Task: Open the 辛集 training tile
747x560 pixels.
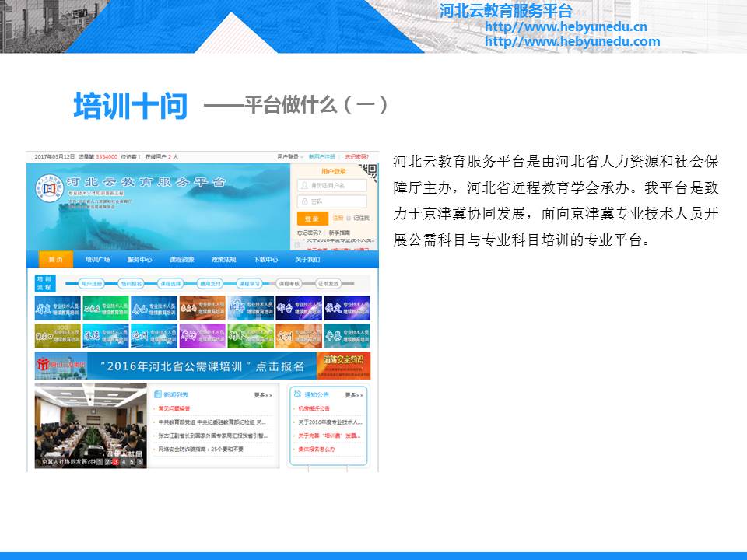Action: 347,336
